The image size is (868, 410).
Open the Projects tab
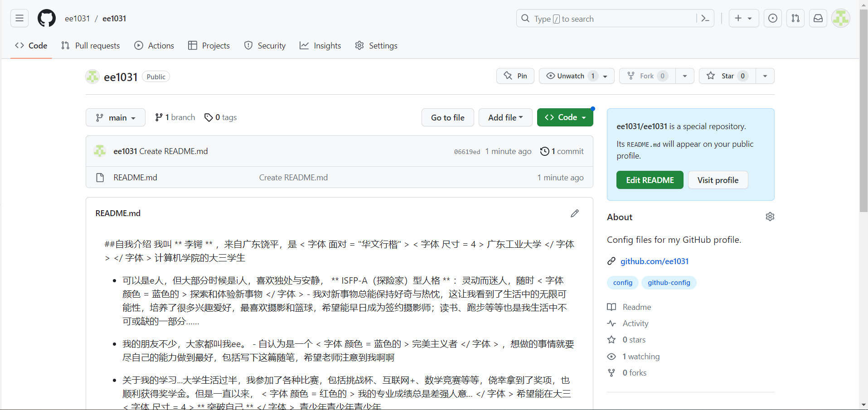209,45
